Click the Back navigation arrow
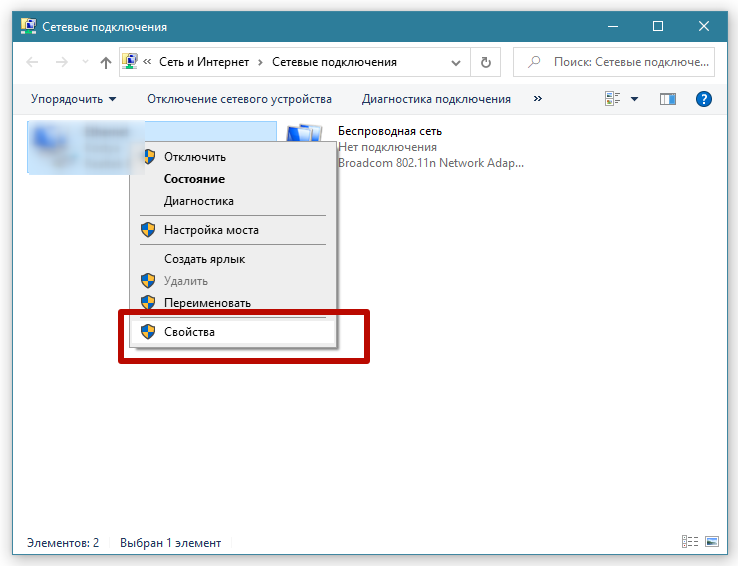Viewport: 738px width, 566px height. click(32, 62)
